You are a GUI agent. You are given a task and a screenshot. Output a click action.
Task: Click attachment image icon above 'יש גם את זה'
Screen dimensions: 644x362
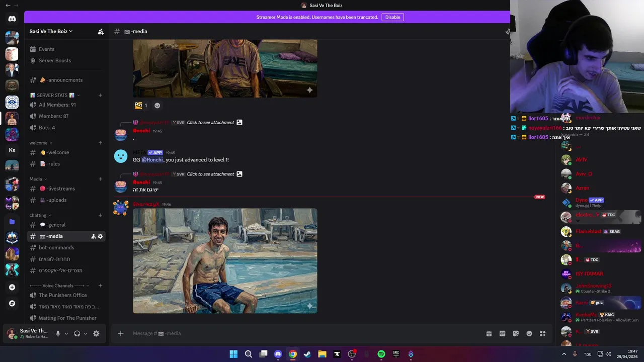(239, 174)
